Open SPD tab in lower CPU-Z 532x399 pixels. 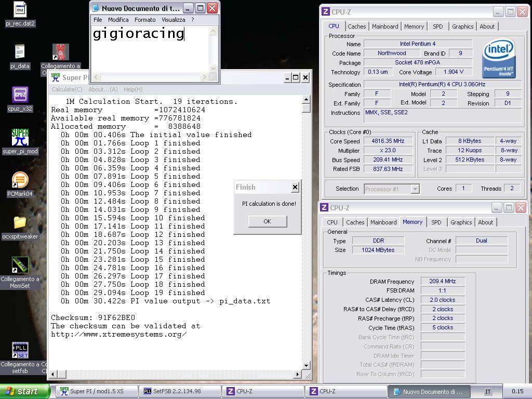point(436,222)
